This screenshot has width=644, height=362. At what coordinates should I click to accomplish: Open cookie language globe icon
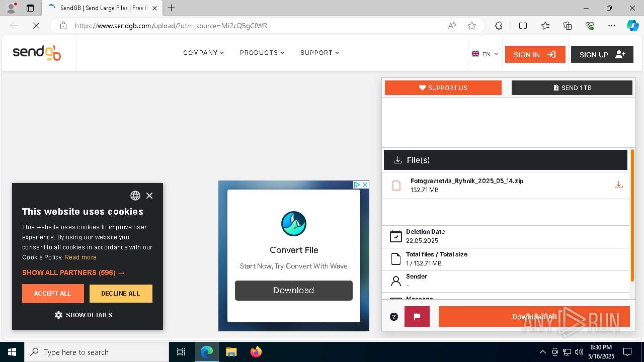(135, 196)
